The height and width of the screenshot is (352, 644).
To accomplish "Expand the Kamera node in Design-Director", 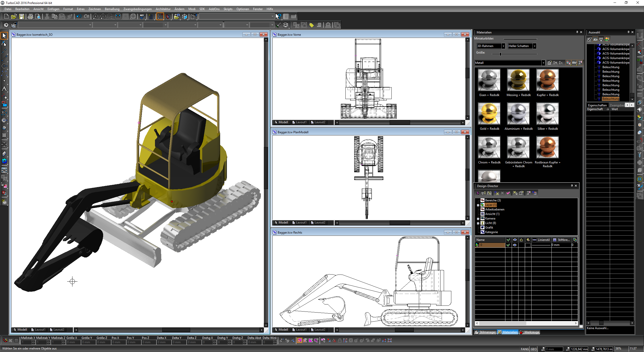I will 478,218.
